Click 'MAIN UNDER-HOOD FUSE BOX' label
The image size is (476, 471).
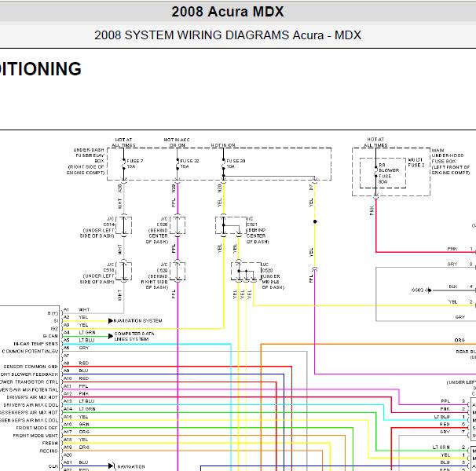[448, 155]
